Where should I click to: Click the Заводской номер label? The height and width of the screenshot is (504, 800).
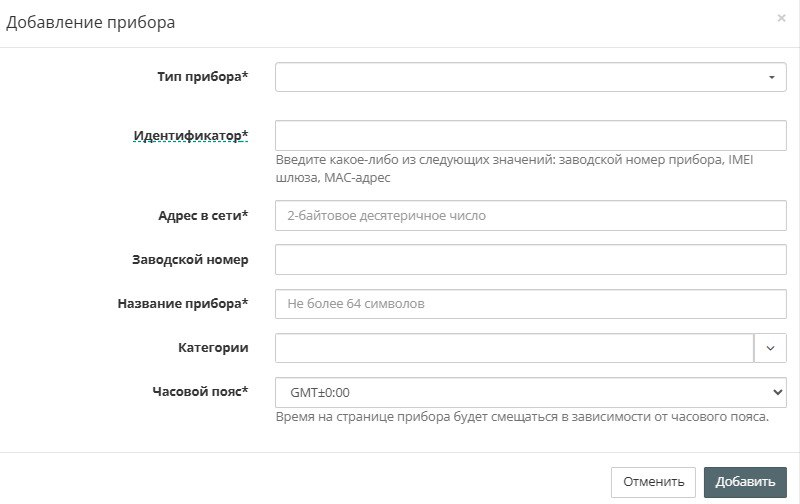click(190, 259)
